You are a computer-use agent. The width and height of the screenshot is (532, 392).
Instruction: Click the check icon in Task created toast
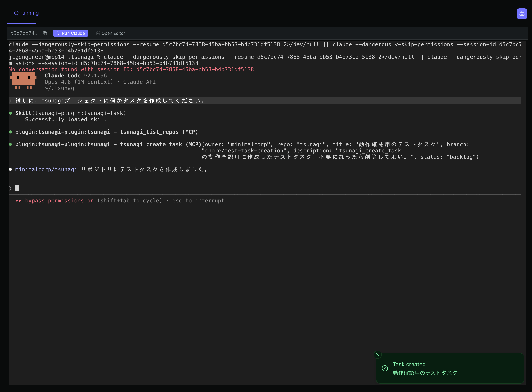tap(385, 368)
